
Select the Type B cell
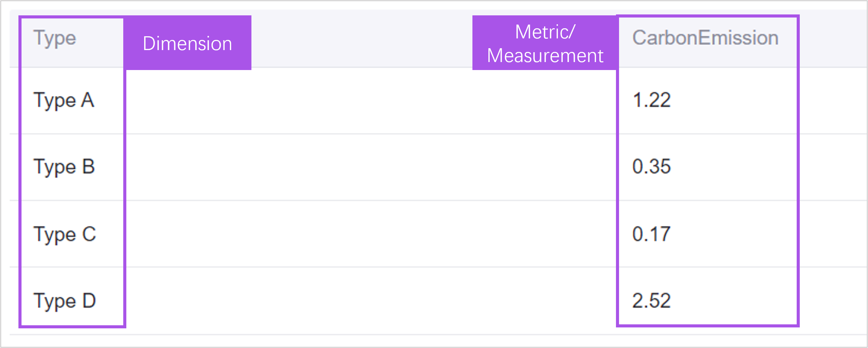[x=64, y=167]
